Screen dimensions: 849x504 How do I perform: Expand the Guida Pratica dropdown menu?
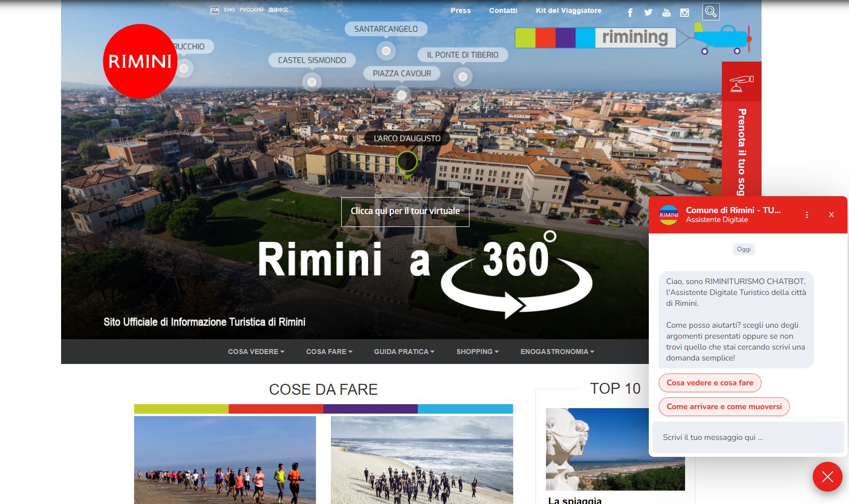(404, 352)
